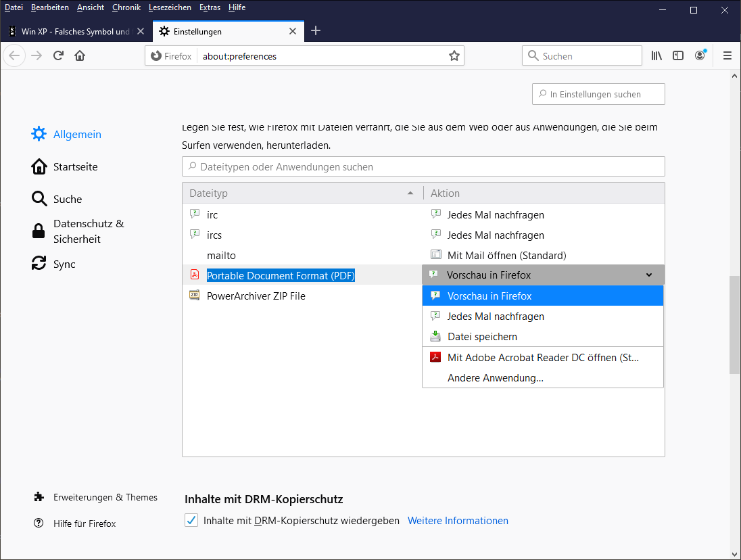Screen dimensions: 741x560
Task: Open the Extras menu
Action: coord(210,7)
